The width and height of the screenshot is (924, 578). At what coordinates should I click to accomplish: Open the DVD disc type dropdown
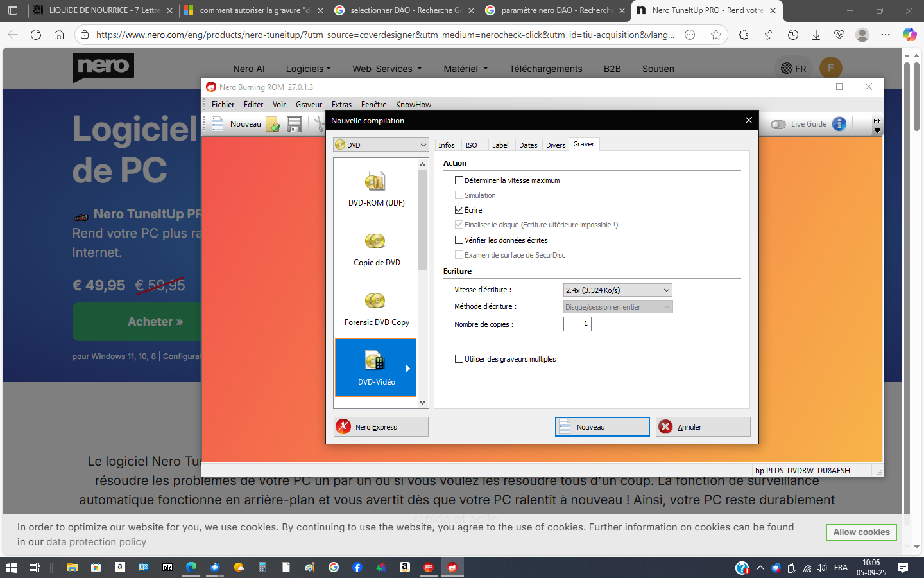pos(381,145)
